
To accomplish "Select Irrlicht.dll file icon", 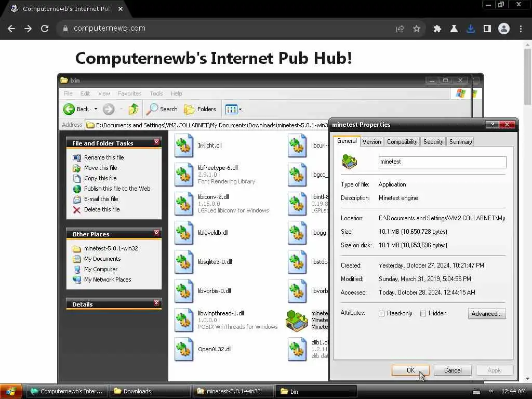I will tap(184, 145).
